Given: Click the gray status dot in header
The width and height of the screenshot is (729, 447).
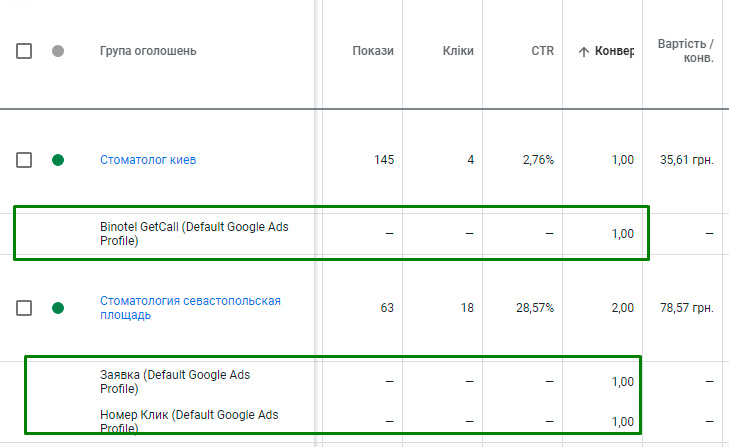Looking at the screenshot, I should (58, 51).
